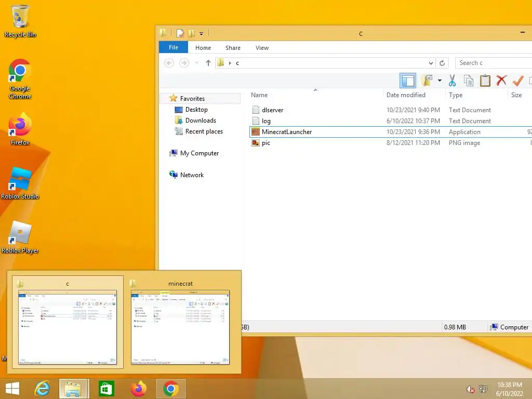Switch to the minecrat window thumbnail preview
532x399 pixels.
pos(180,322)
